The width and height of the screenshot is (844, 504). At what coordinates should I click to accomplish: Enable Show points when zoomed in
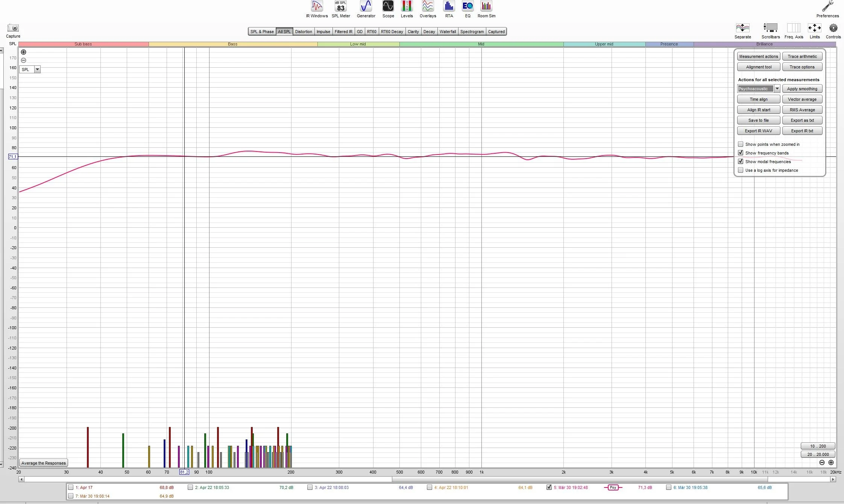(741, 144)
